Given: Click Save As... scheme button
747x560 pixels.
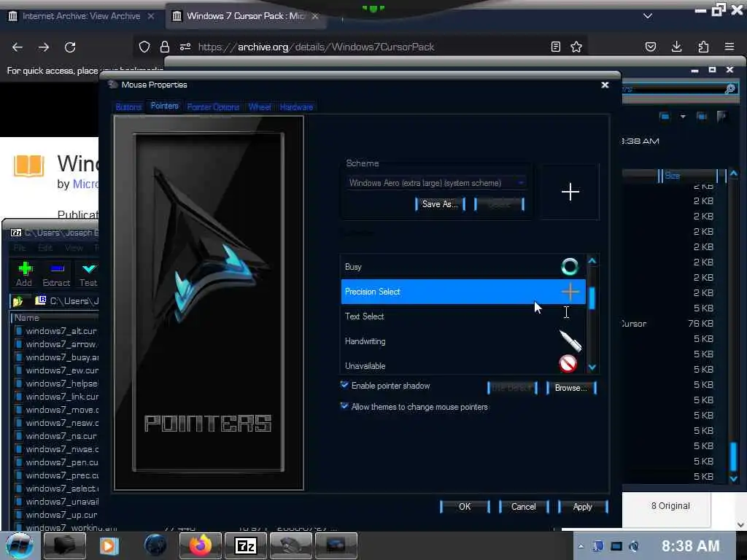Looking at the screenshot, I should tap(440, 204).
